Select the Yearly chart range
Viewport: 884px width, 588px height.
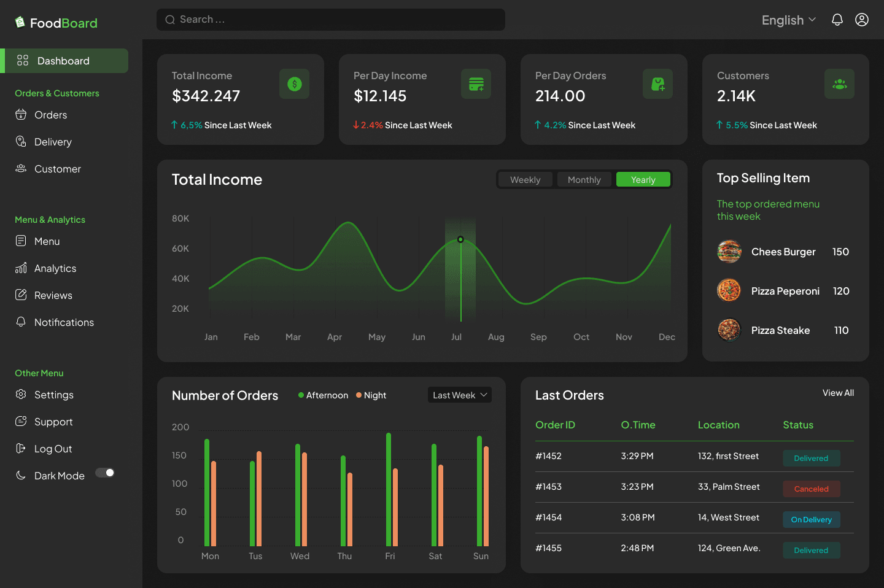tap(643, 180)
